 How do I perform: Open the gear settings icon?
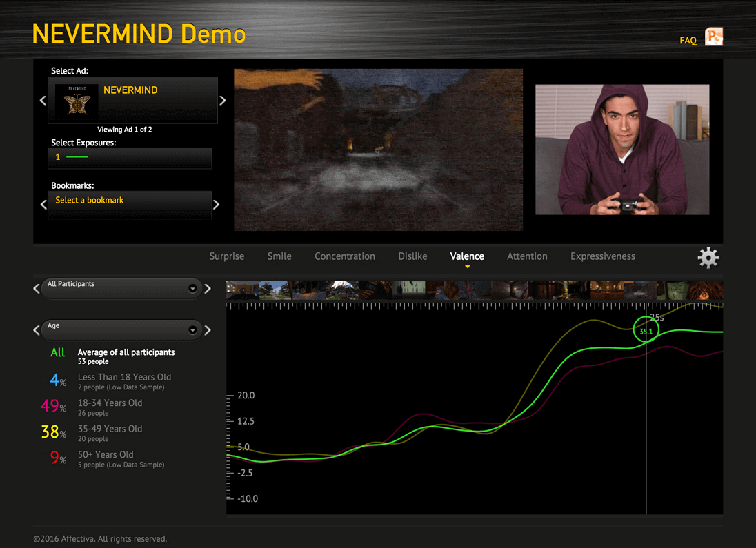point(708,258)
